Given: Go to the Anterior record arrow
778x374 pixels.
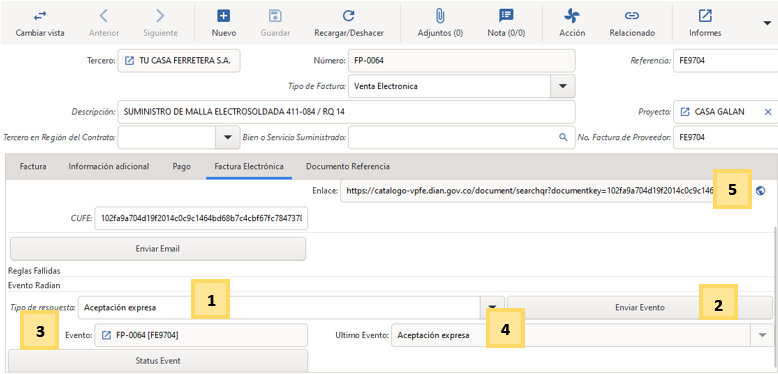Looking at the screenshot, I should click(104, 16).
